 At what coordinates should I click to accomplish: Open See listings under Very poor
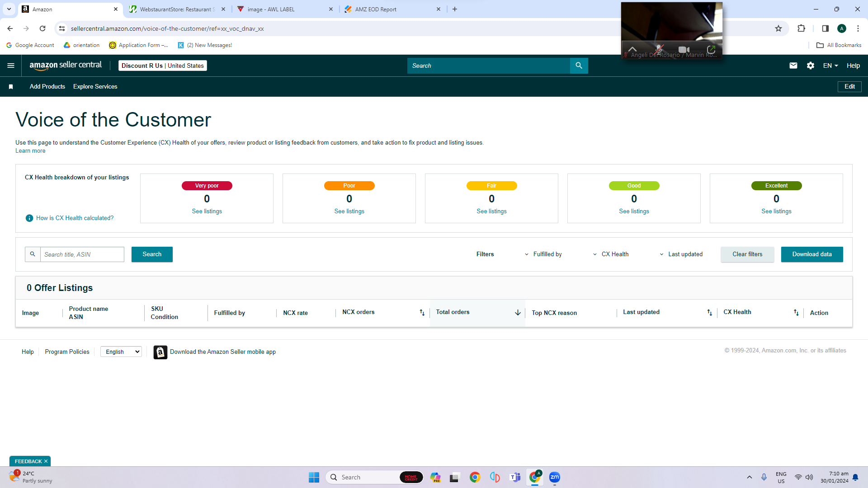(207, 211)
